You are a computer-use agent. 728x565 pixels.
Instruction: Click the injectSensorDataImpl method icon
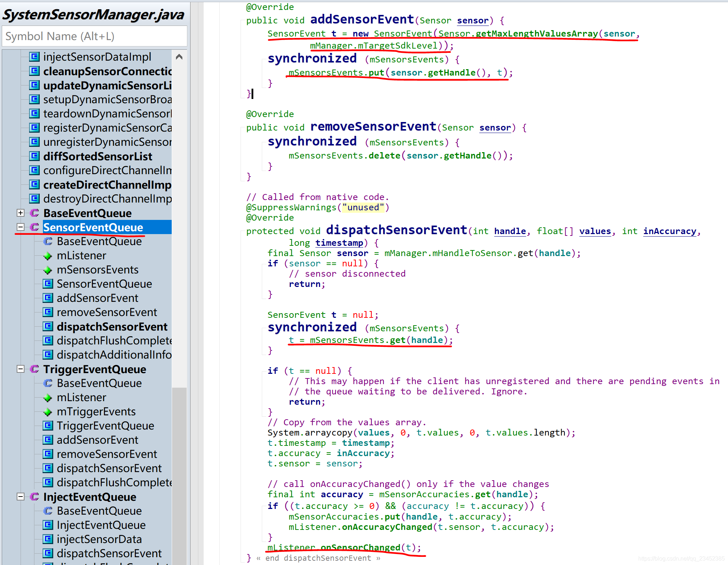(x=34, y=57)
